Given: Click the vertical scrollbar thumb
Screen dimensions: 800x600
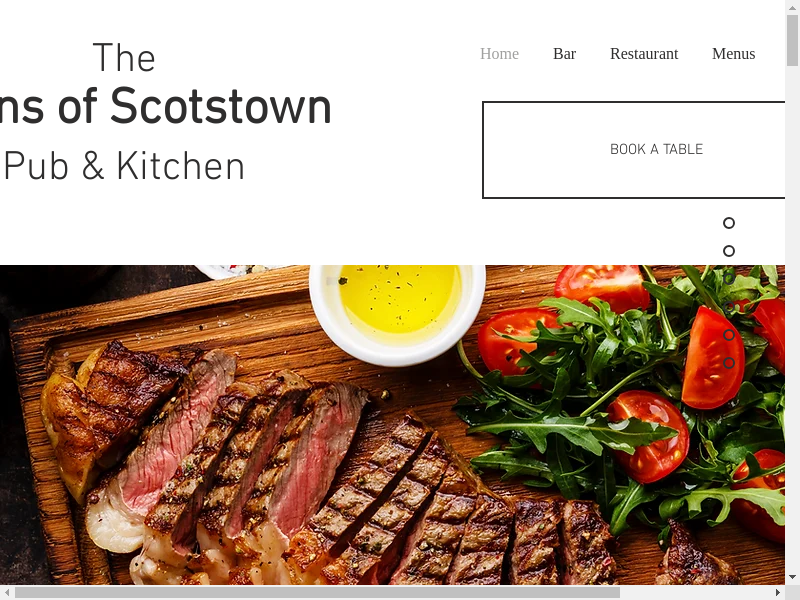Looking at the screenshot, I should [792, 41].
